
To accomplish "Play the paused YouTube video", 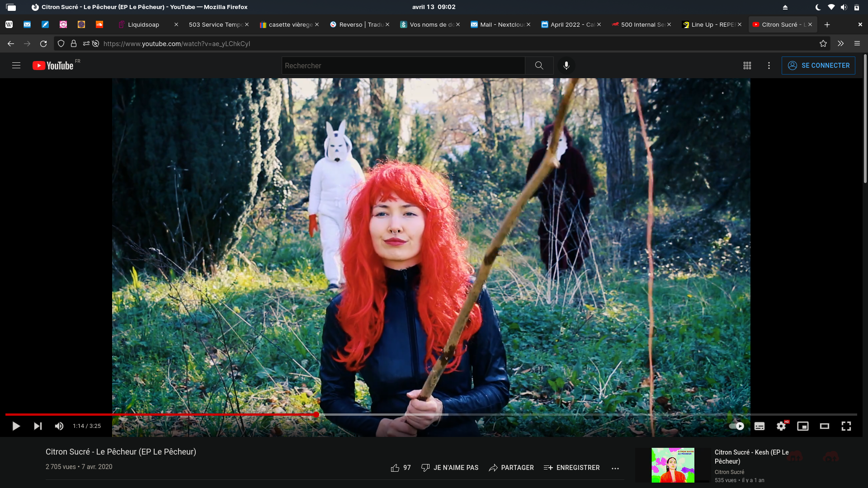I will [16, 426].
